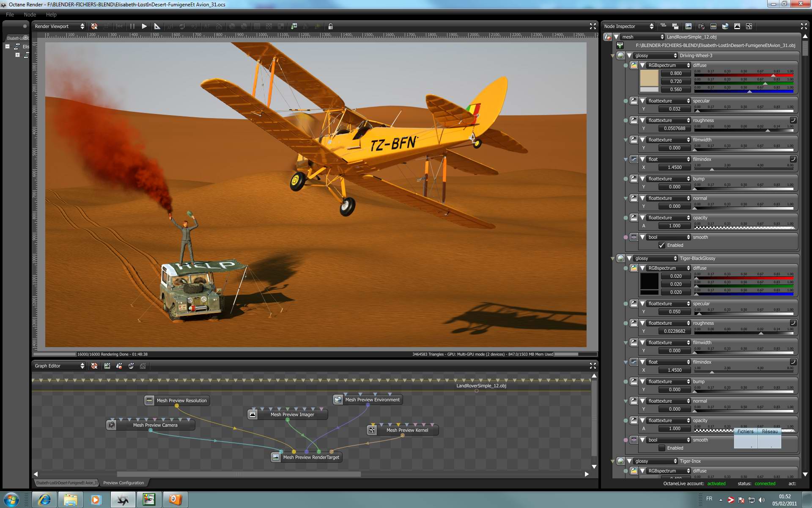Expand the tree item in the left outliner
This screenshot has height=508, width=812.
point(17,55)
